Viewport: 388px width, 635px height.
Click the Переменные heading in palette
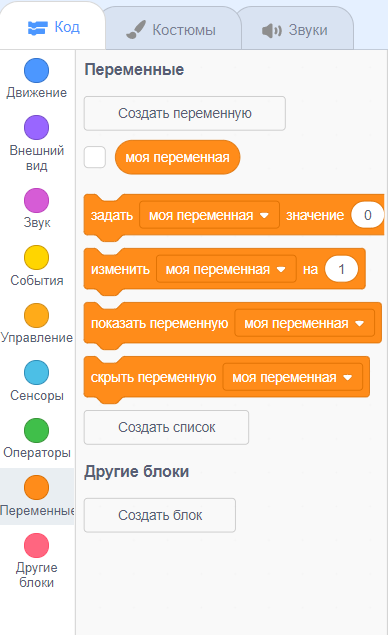[134, 70]
